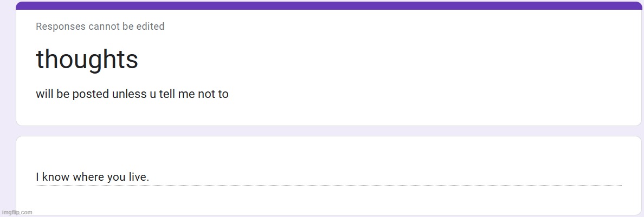The image size is (644, 217).
Task: Click the word "you" in the answer field
Action: click(116, 177)
